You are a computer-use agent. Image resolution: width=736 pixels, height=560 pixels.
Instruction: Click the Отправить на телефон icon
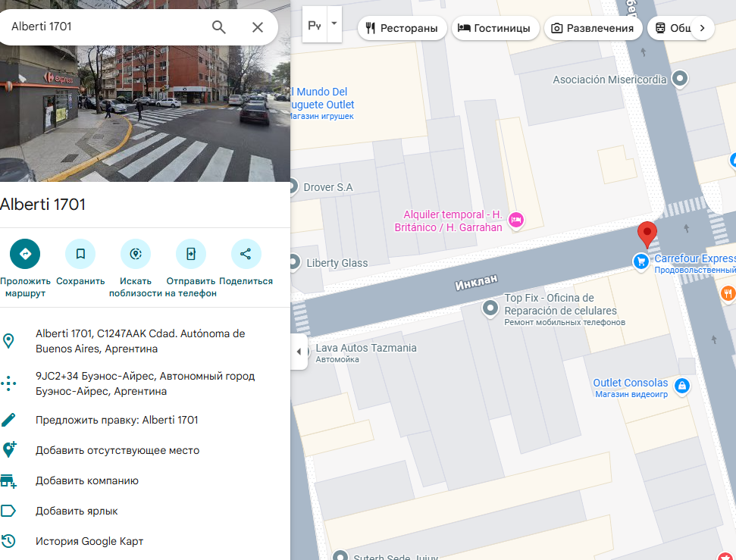point(191,254)
